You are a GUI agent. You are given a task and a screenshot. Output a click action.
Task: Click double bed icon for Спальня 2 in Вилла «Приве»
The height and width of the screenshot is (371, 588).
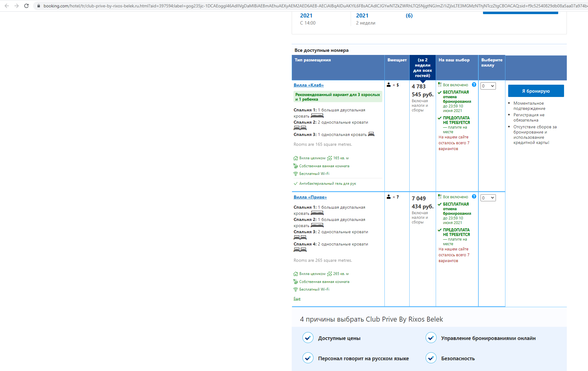(317, 226)
